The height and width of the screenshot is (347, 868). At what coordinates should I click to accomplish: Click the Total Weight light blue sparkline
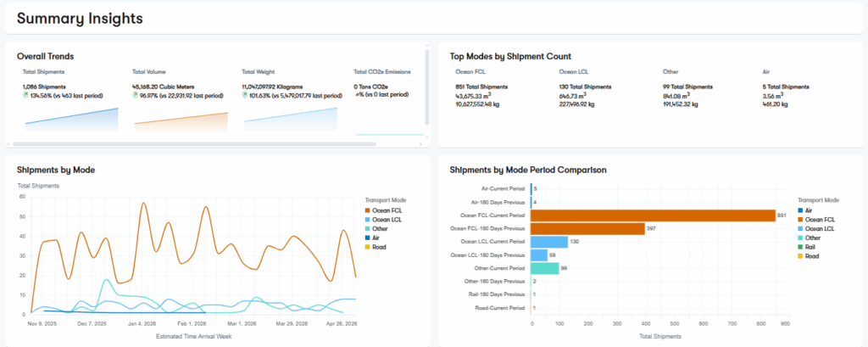[291, 119]
